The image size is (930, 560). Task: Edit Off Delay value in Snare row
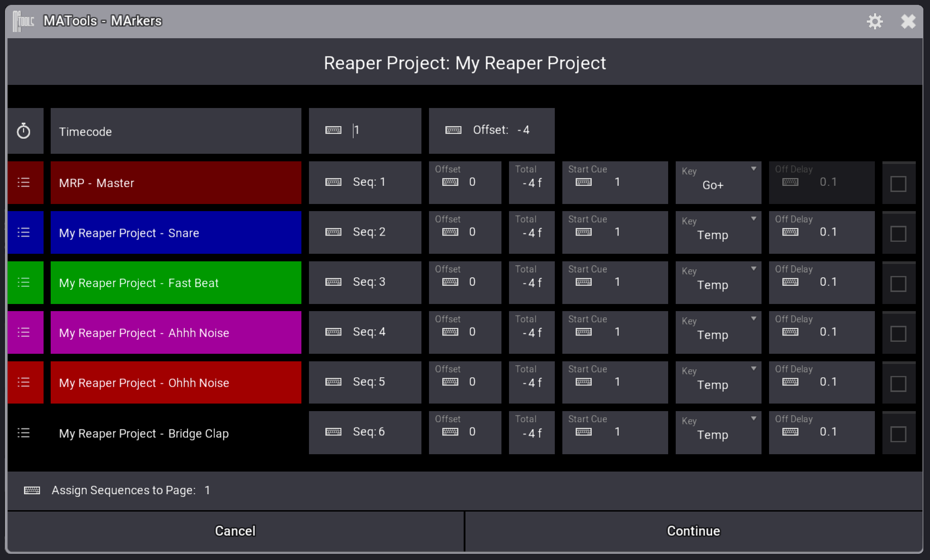tap(822, 232)
